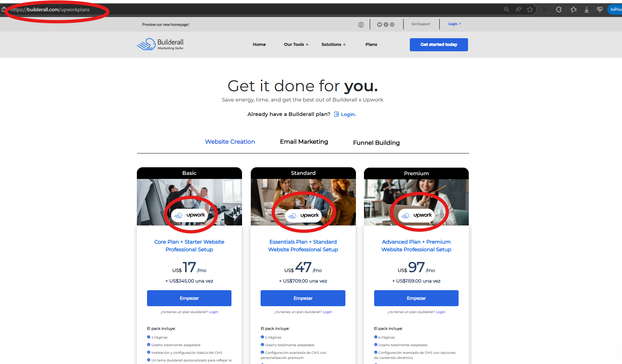Open Builderall Facebook social icon

(386, 25)
